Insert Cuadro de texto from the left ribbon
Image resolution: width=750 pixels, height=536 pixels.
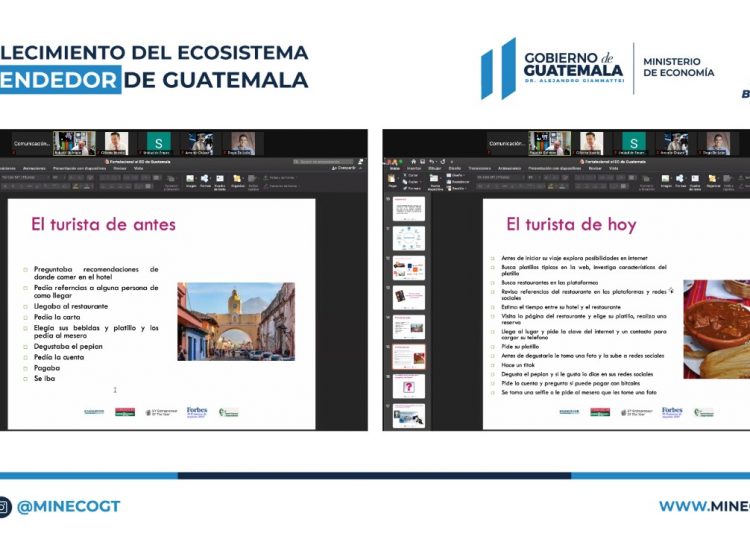221,180
